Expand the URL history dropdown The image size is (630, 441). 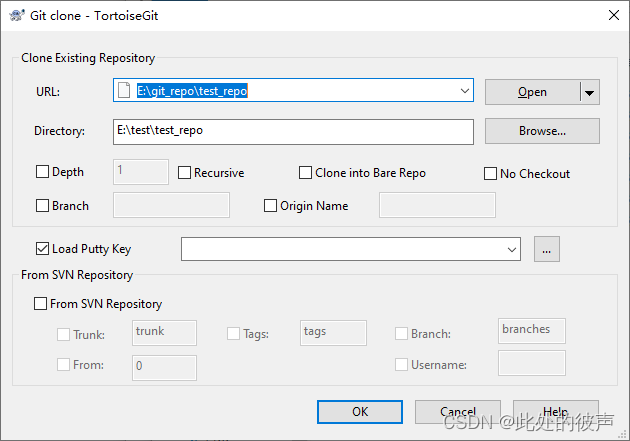pos(464,91)
